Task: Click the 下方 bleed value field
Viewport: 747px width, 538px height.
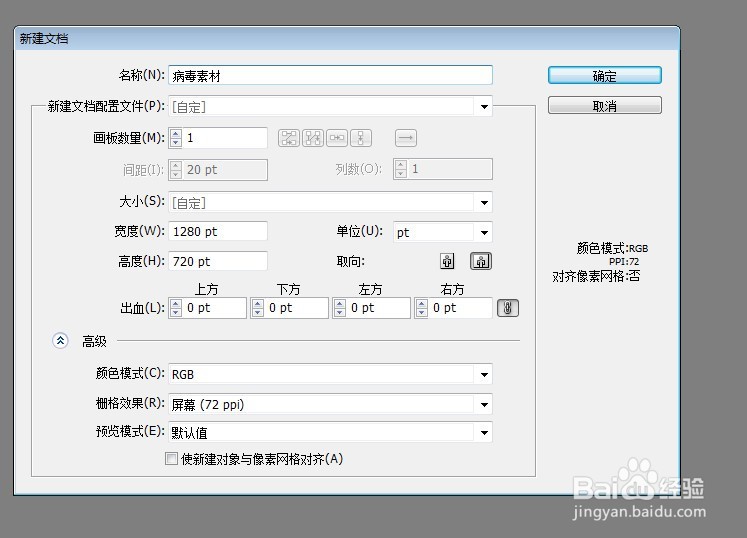Action: pos(297,308)
